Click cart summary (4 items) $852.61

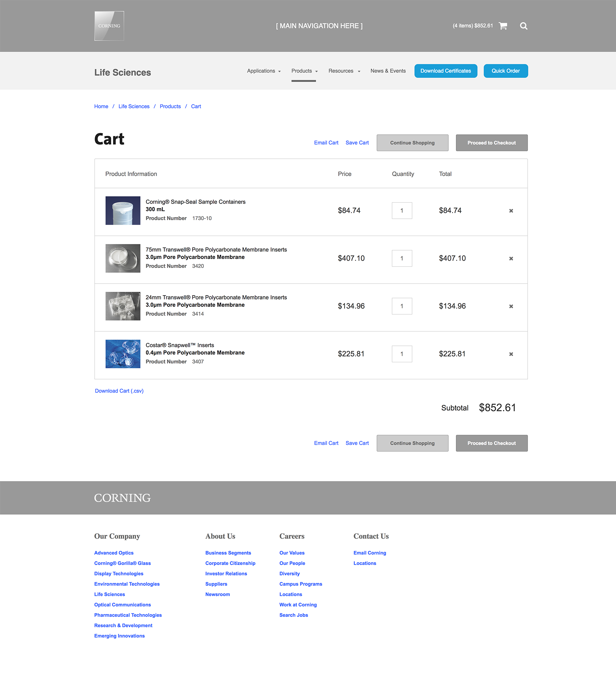[473, 26]
